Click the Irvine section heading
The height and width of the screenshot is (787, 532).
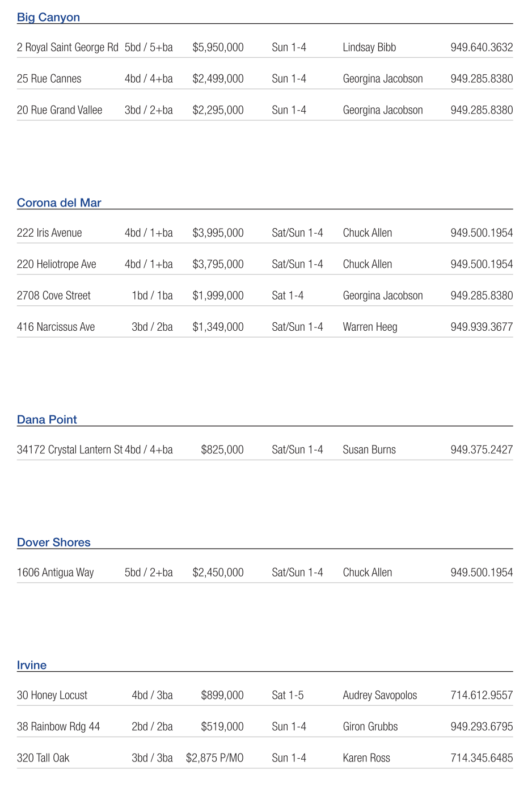click(x=32, y=665)
